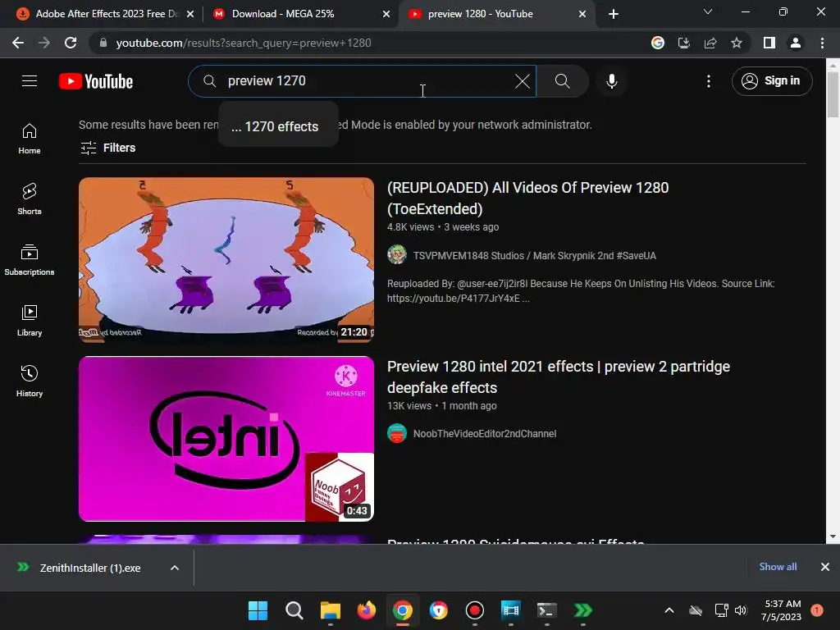Open the Chrome three-dot menu
This screenshot has height=630, width=840.
822,43
